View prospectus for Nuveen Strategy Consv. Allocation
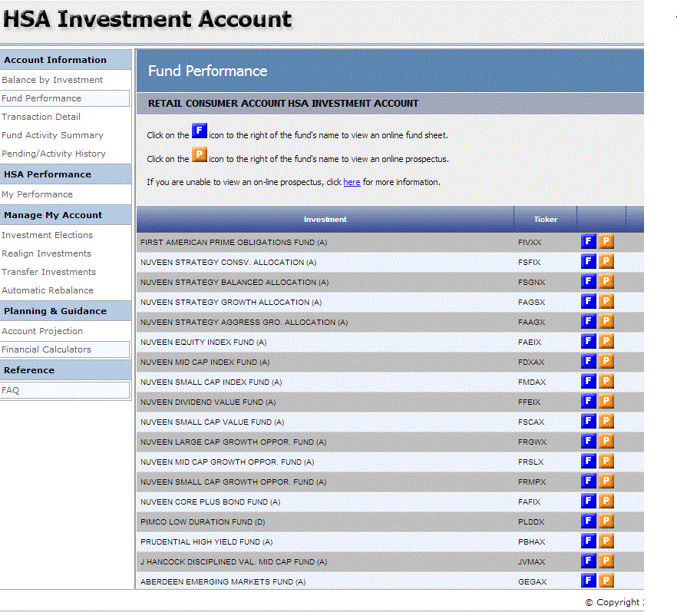The width and height of the screenshot is (677, 616). click(606, 261)
